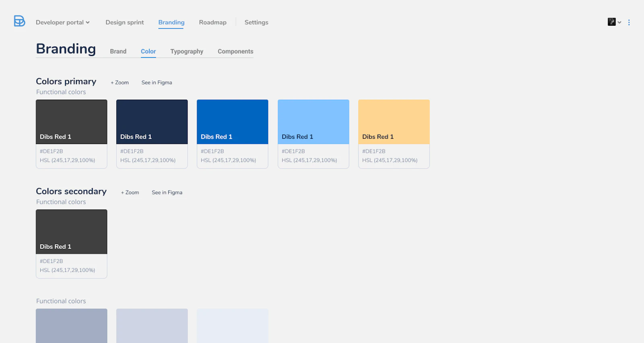Click the Colors primary heading
This screenshot has height=343, width=644.
pos(66,82)
